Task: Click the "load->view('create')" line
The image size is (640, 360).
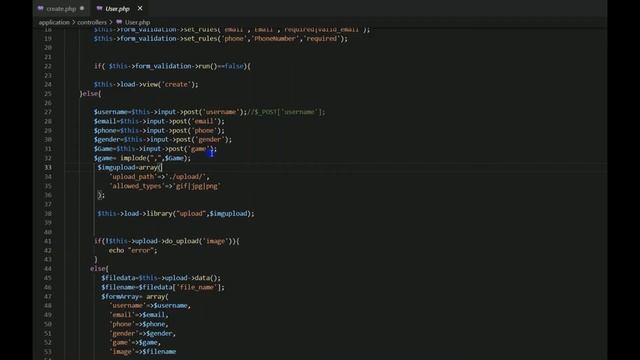Action: pyautogui.click(x=146, y=84)
